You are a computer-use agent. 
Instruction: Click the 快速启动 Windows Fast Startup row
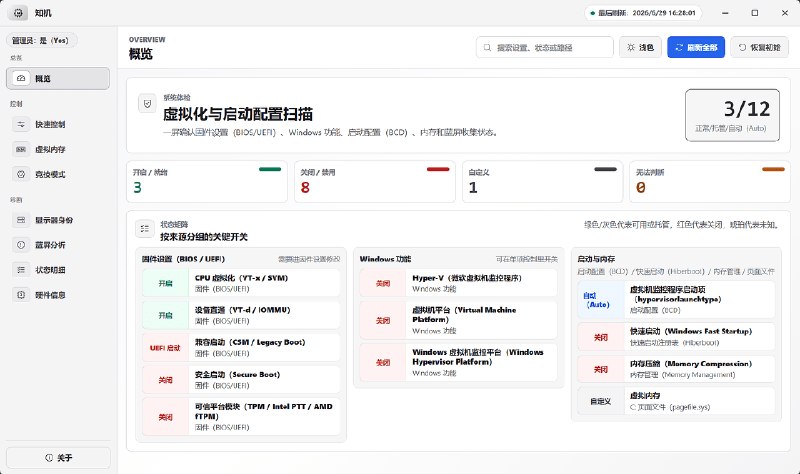676,337
